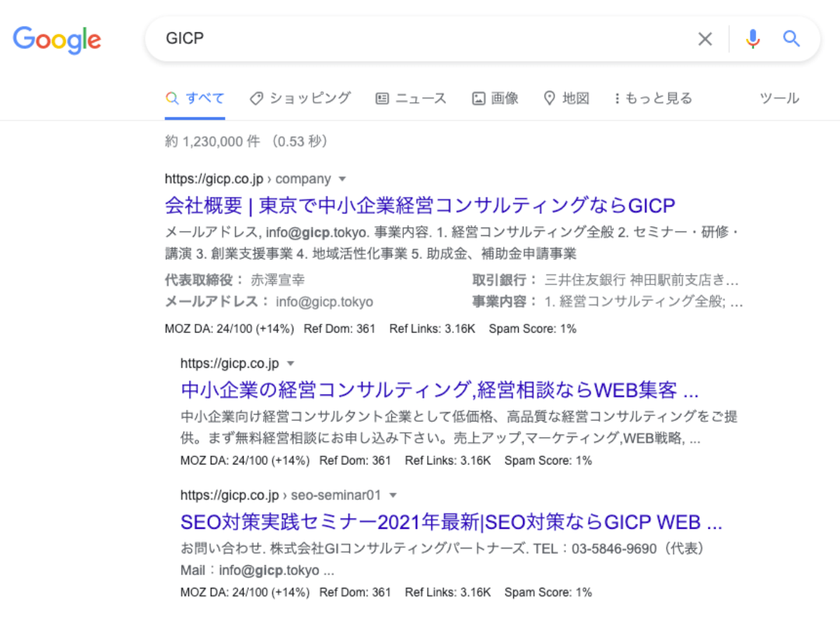The height and width of the screenshot is (620, 840).
Task: Switch to the 画像 tab
Action: tap(495, 99)
